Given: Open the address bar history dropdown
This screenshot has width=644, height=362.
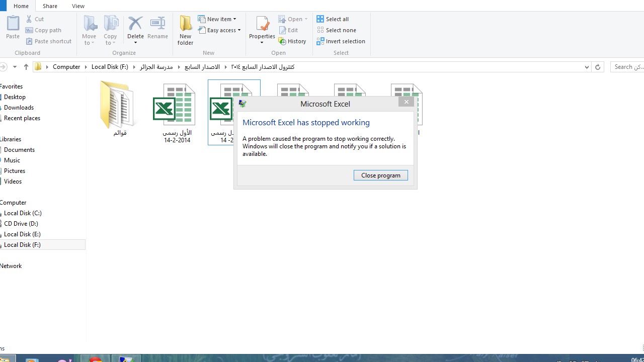Looking at the screenshot, I should [587, 67].
